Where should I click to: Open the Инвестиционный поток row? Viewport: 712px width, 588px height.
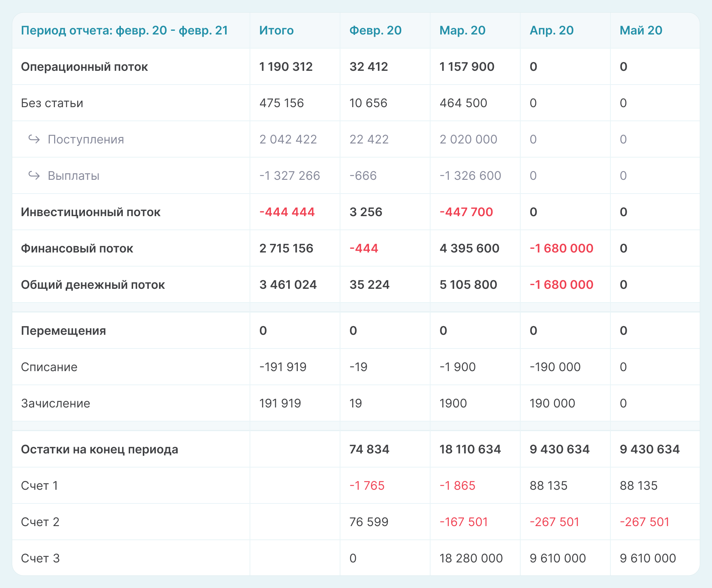coord(90,212)
